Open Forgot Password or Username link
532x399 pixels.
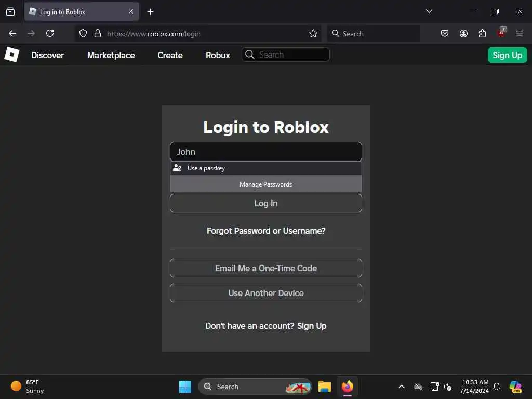click(x=266, y=231)
